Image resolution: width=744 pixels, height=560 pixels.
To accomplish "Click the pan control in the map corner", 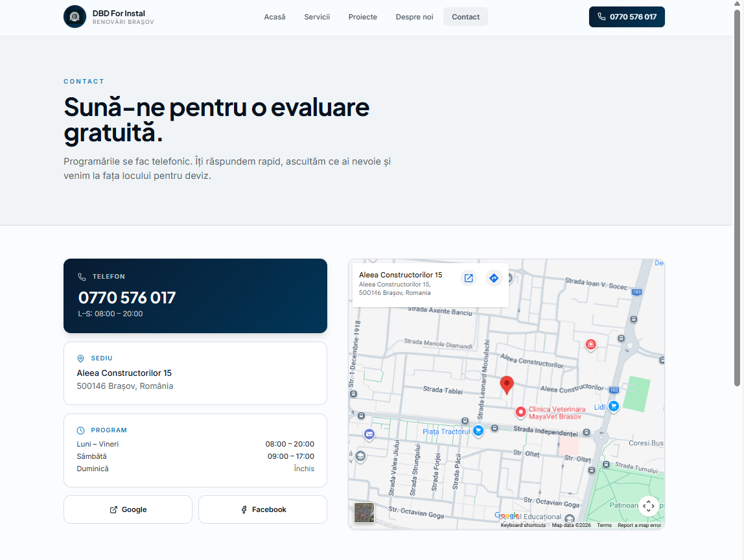I will 649,506.
